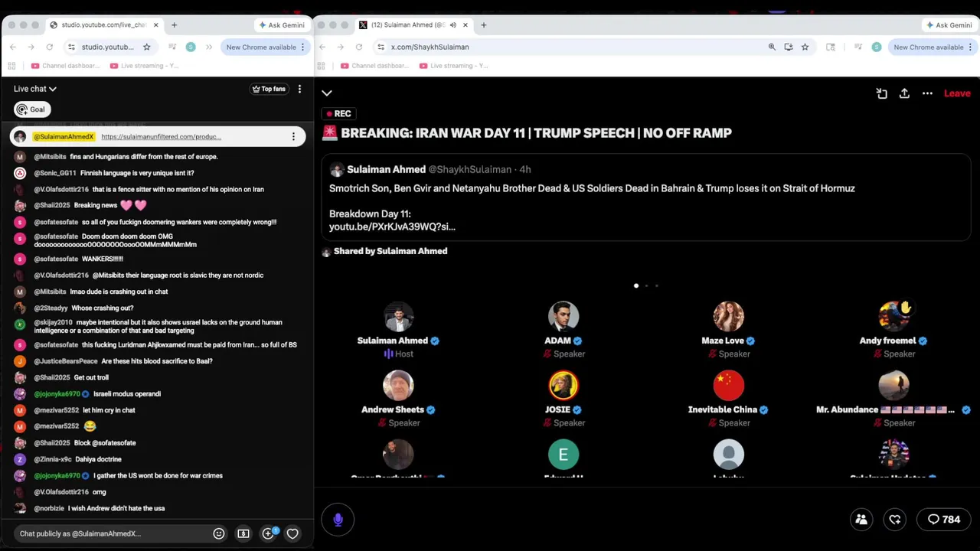Open a new tab in Studio window
The width and height of the screenshot is (980, 551).
(175, 25)
